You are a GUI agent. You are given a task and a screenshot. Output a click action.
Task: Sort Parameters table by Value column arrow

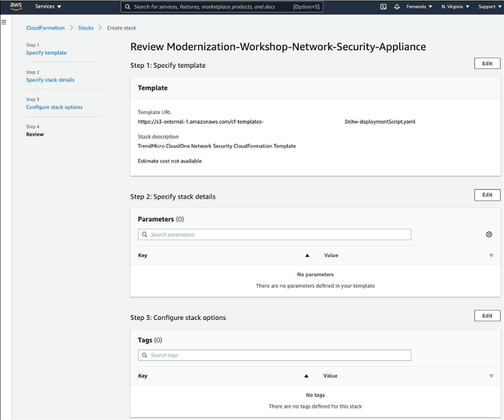(491, 255)
